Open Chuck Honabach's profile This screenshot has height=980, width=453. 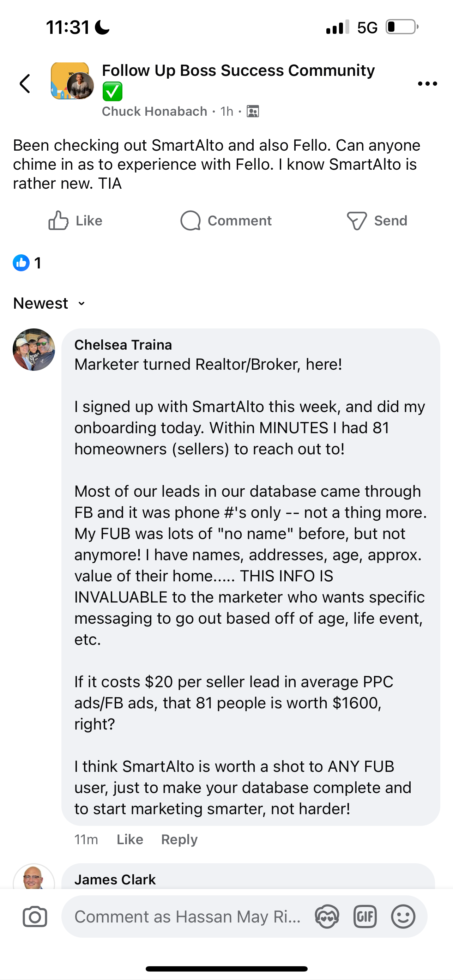155,111
